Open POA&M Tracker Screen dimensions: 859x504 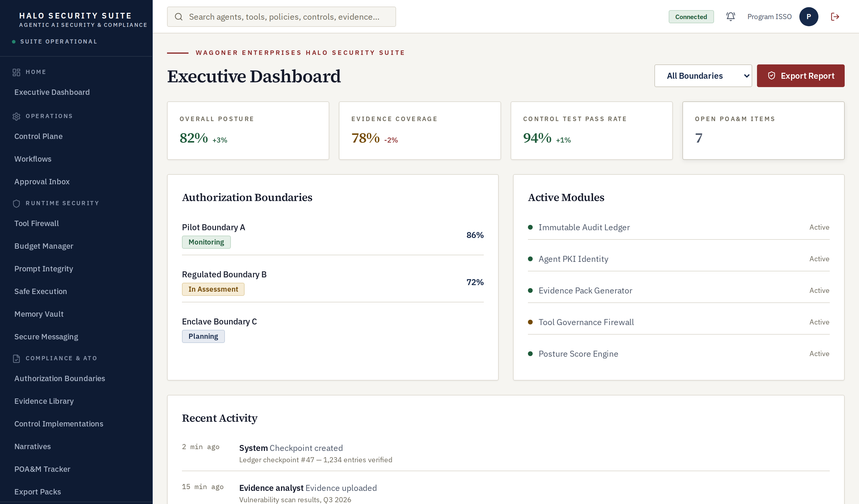click(x=42, y=469)
